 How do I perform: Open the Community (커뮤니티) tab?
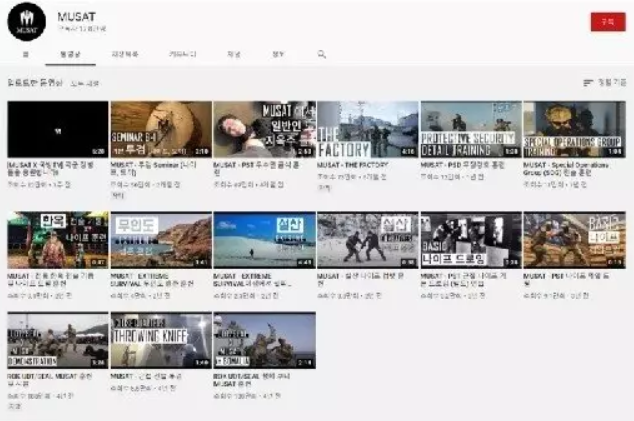click(183, 54)
